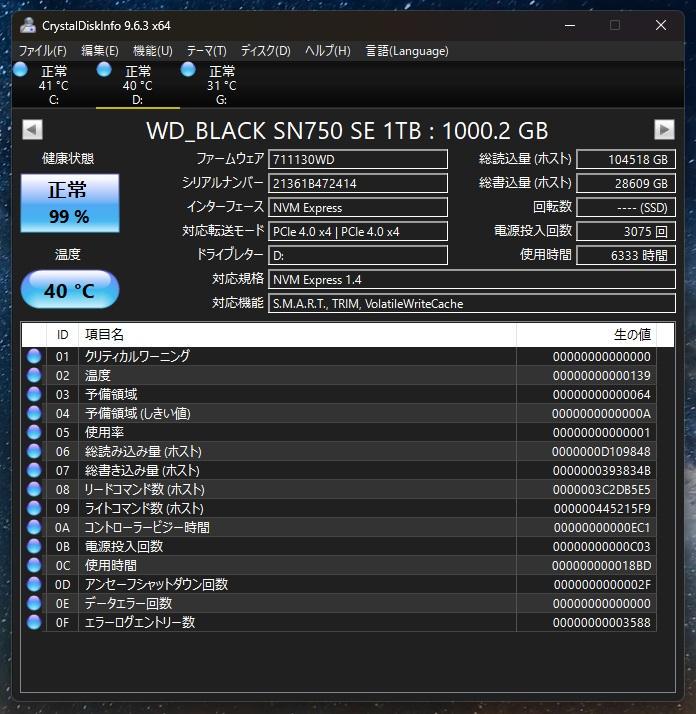696x714 pixels.
Task: Click raw value 0000000D109848
Action: pos(601,451)
